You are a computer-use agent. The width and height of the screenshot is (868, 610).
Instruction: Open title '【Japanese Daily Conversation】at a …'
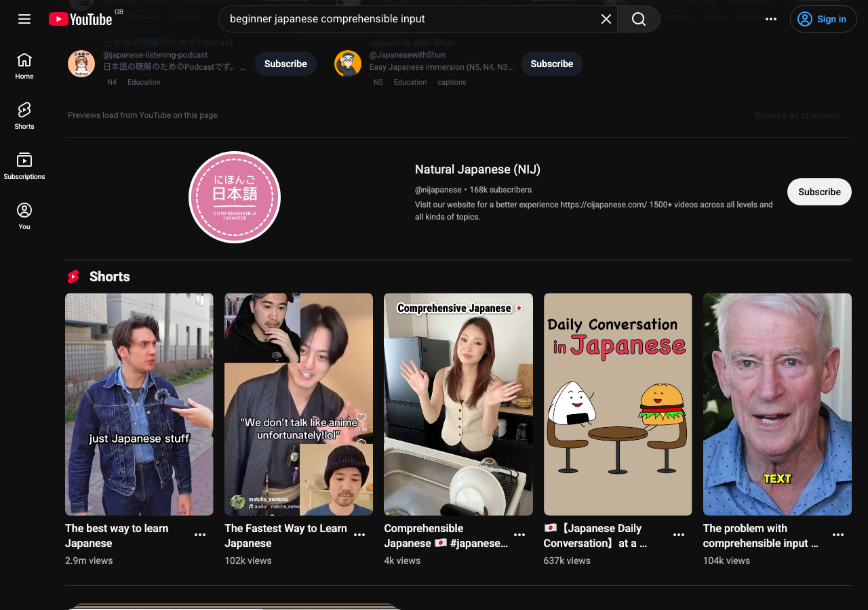[x=595, y=535]
